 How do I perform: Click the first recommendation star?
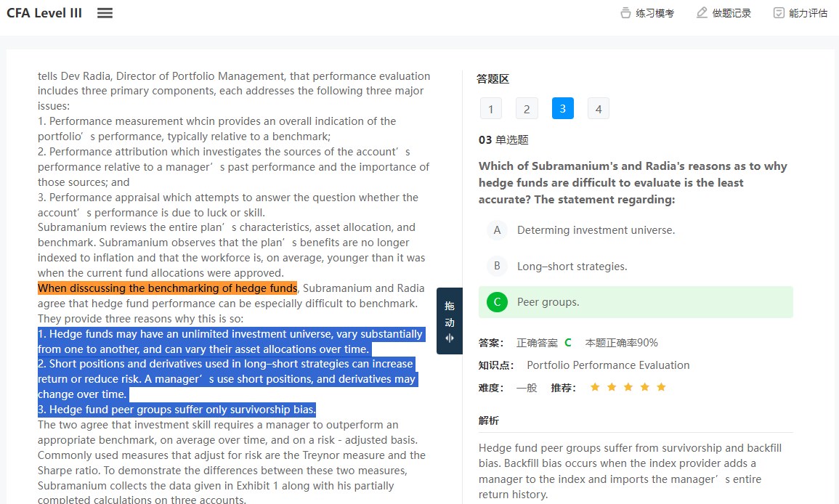point(595,387)
